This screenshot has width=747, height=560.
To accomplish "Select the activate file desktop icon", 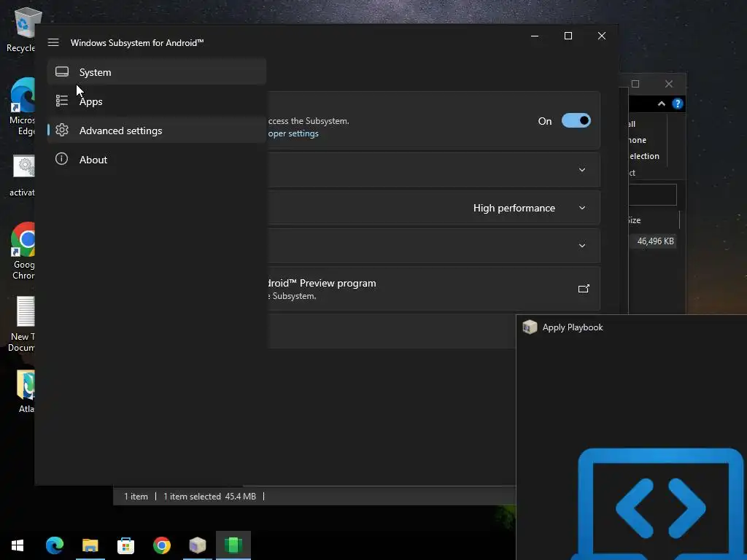I will point(22,175).
